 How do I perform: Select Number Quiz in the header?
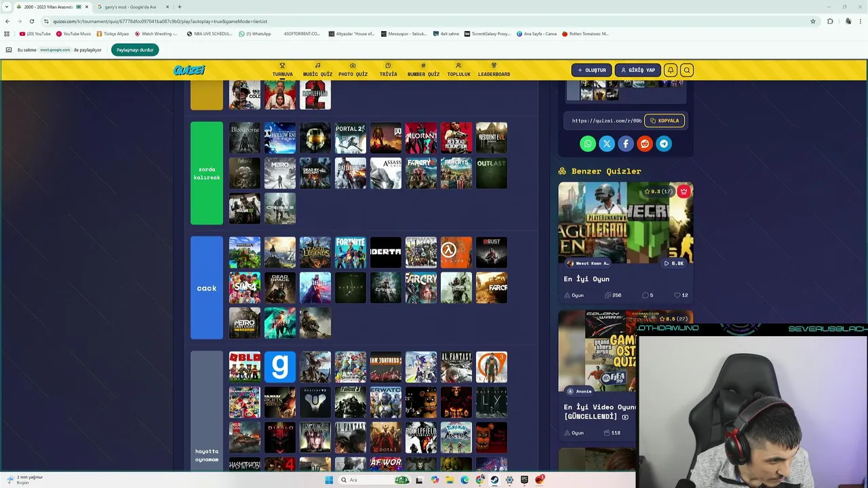423,70
